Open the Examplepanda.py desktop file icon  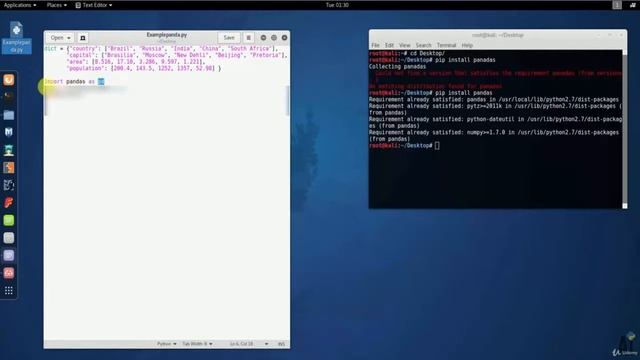pyautogui.click(x=16, y=38)
